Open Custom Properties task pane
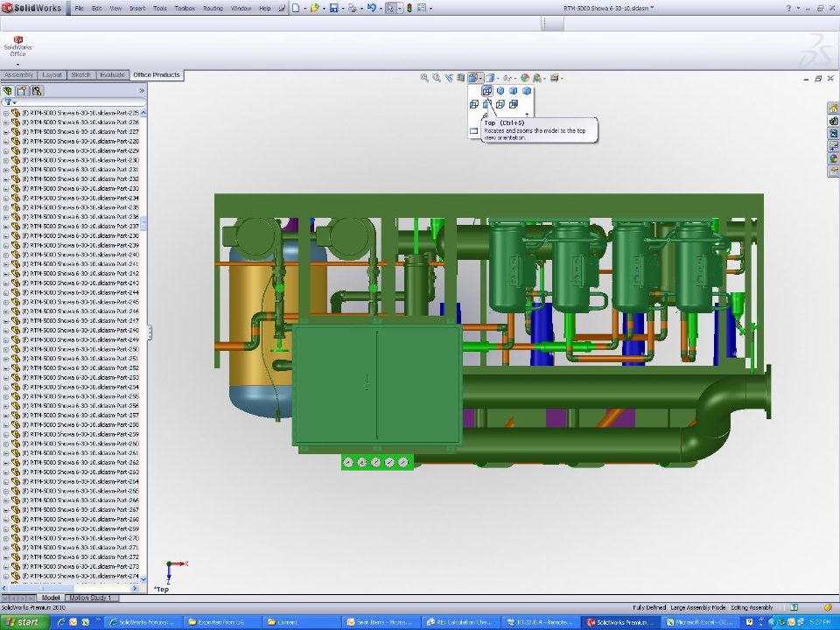Viewport: 840px width, 630px height. 834,171
